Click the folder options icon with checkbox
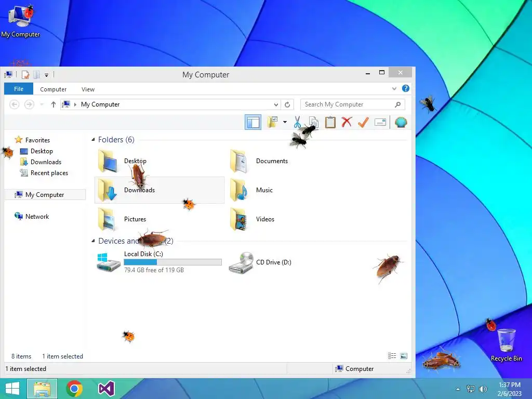Image resolution: width=532 pixels, height=399 pixels. [272, 122]
